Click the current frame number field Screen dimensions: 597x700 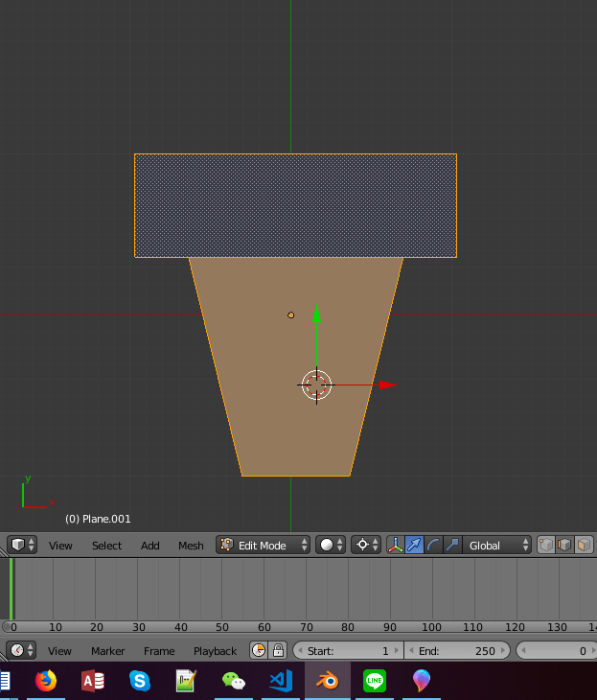tap(557, 650)
